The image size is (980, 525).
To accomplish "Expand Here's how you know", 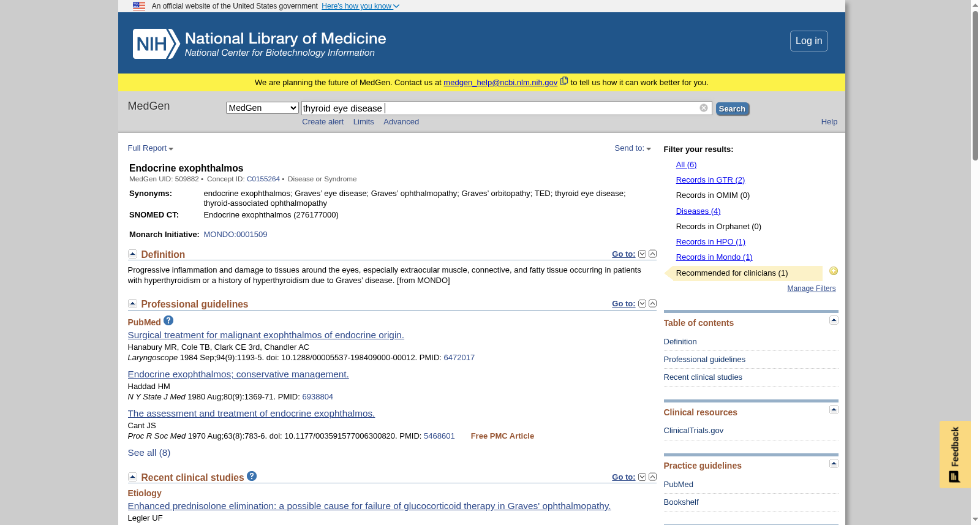I will point(360,6).
